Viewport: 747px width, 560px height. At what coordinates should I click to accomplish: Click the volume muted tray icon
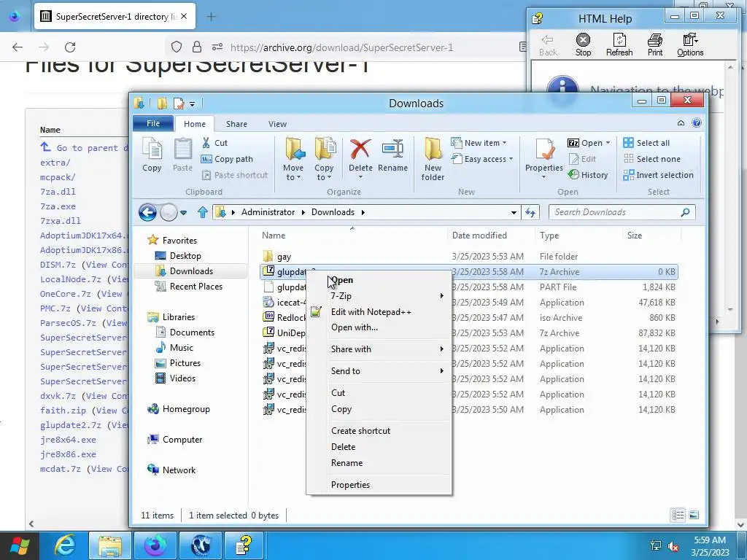[673, 546]
